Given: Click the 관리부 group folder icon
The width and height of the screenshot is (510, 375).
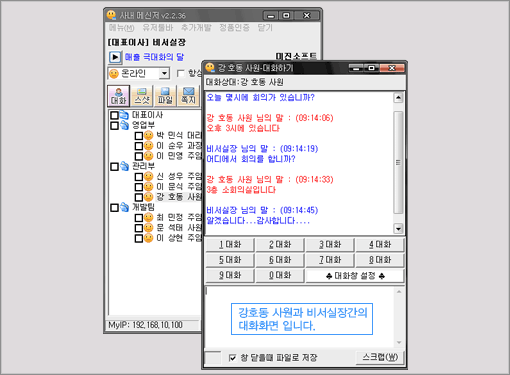Looking at the screenshot, I should pos(124,166).
